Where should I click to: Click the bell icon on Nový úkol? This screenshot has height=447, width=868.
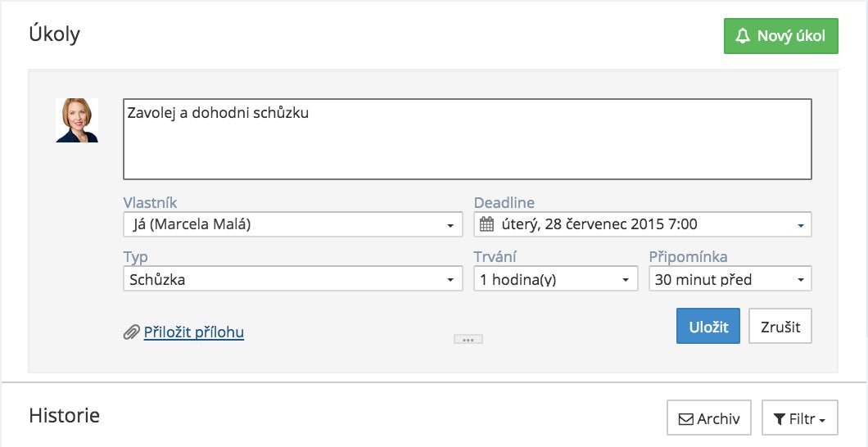743,36
